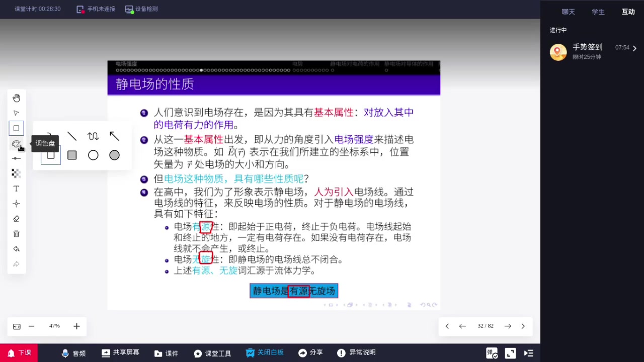Choose double-arrow connector shape in popup
644x362 pixels.
click(x=93, y=136)
